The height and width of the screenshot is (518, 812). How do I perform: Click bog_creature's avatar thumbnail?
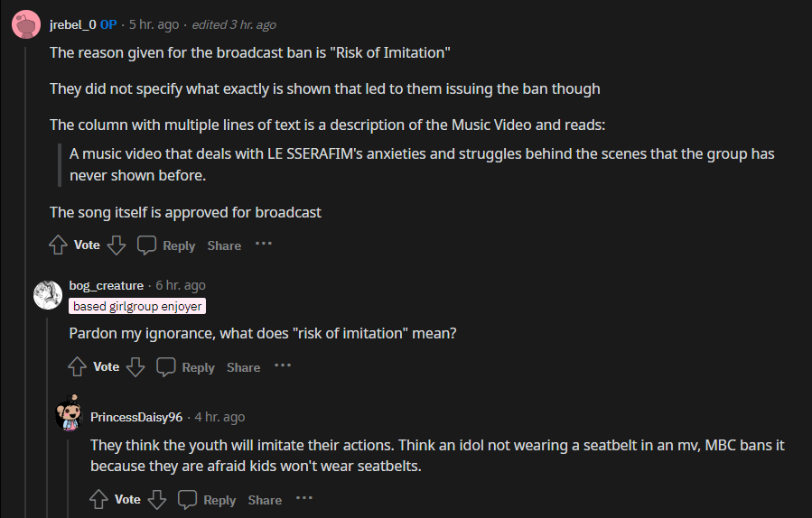[x=48, y=295]
